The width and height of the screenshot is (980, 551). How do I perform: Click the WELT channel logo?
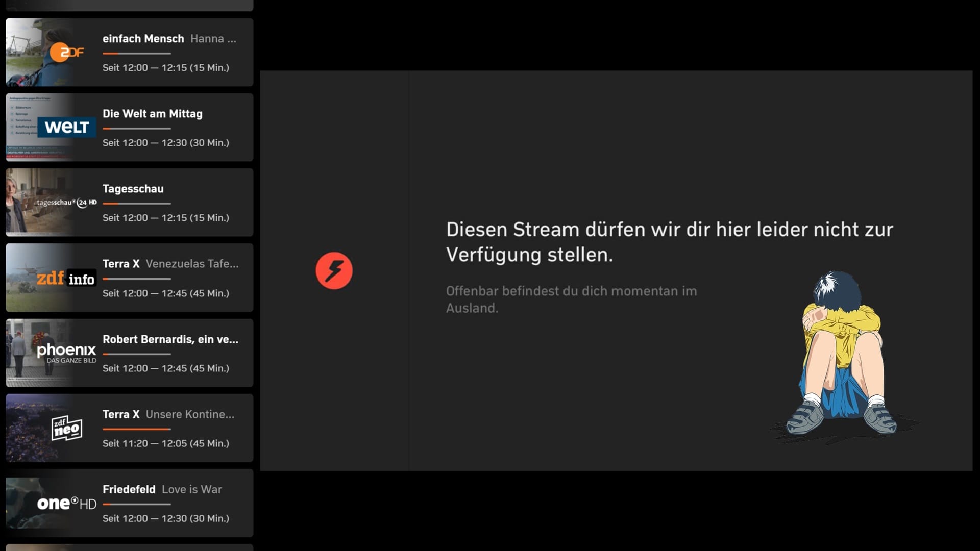click(66, 127)
